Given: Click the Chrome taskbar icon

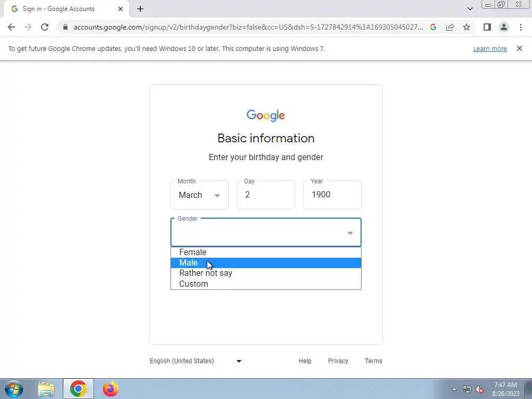Looking at the screenshot, I should click(x=78, y=389).
